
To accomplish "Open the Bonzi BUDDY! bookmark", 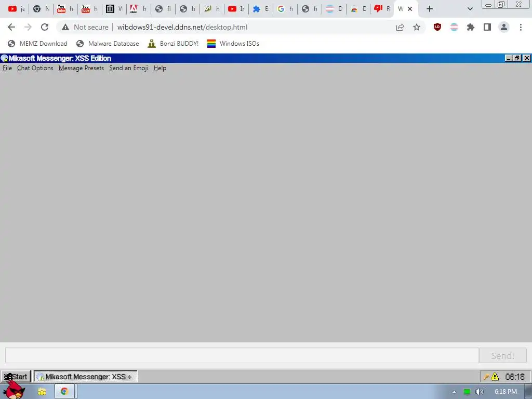I will tap(173, 44).
